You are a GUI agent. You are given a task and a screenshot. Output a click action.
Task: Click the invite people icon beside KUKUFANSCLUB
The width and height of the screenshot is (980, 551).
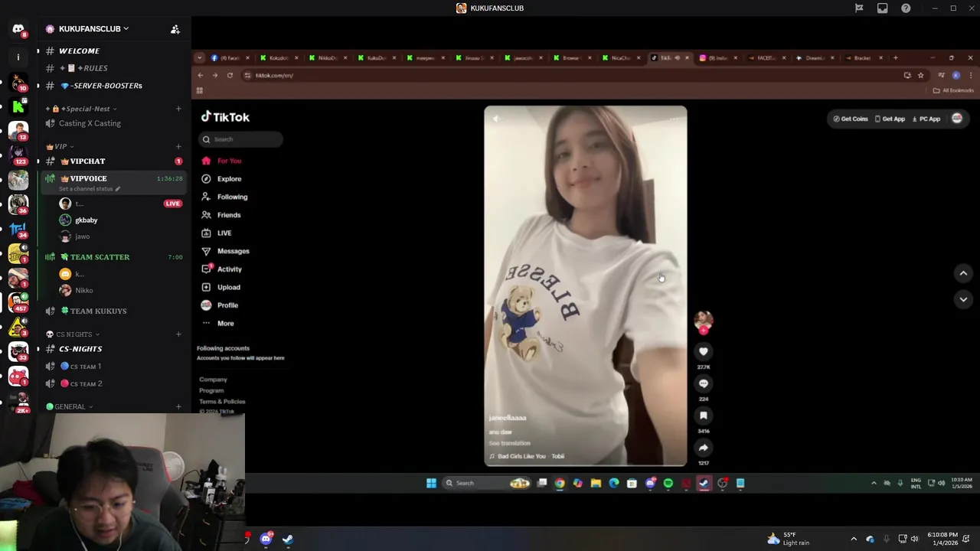click(175, 29)
